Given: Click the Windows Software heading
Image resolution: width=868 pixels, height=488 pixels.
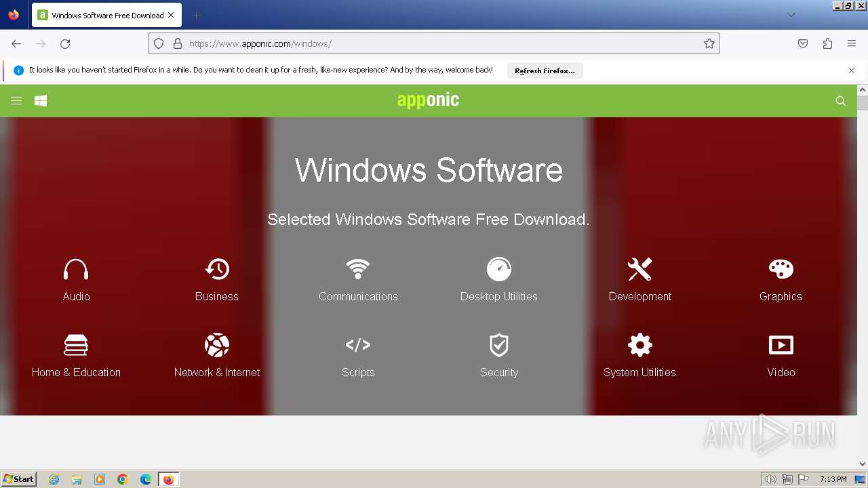Looking at the screenshot, I should point(429,169).
